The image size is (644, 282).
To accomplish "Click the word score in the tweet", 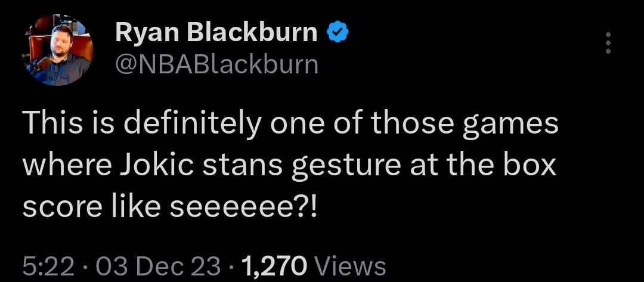I will click(57, 206).
